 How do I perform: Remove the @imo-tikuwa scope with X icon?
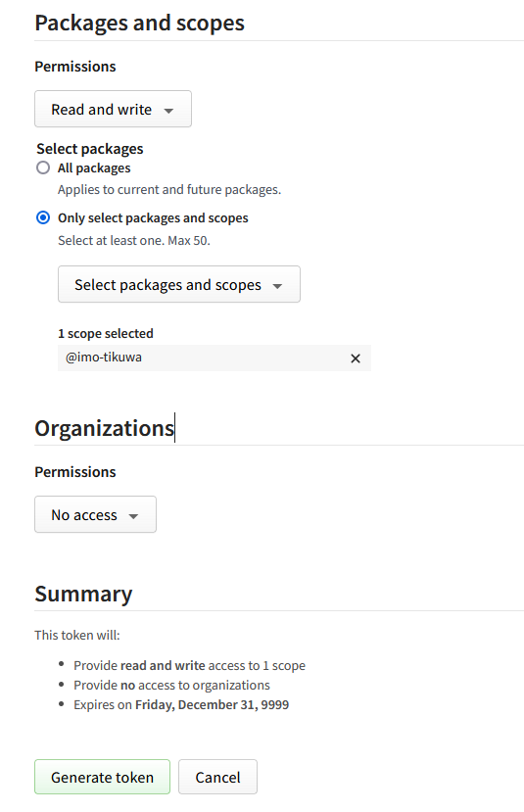[x=356, y=358]
